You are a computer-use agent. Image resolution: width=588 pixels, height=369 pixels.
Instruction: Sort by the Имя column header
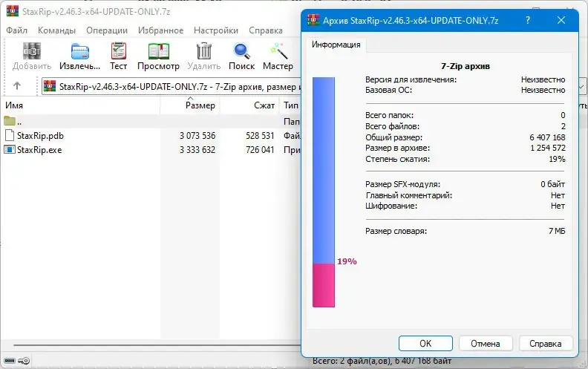pos(81,105)
